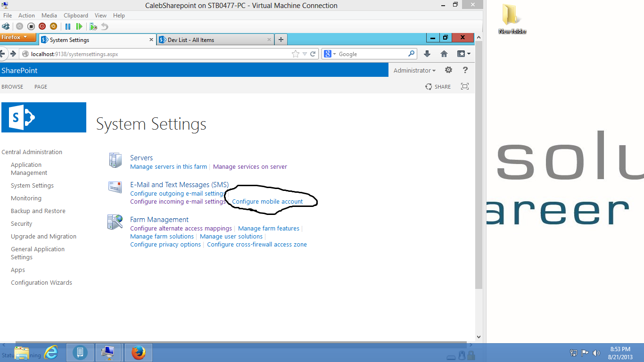This screenshot has width=644, height=362.
Task: Click the Revert undo arrow in the VM toolbar
Action: pyautogui.click(x=105, y=26)
